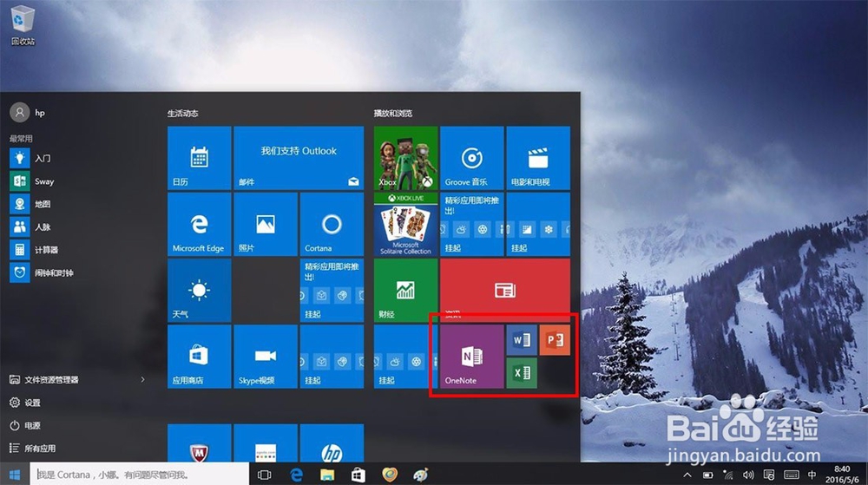Open the 邮件 mail tile
This screenshot has height=485, width=868.
point(299,158)
